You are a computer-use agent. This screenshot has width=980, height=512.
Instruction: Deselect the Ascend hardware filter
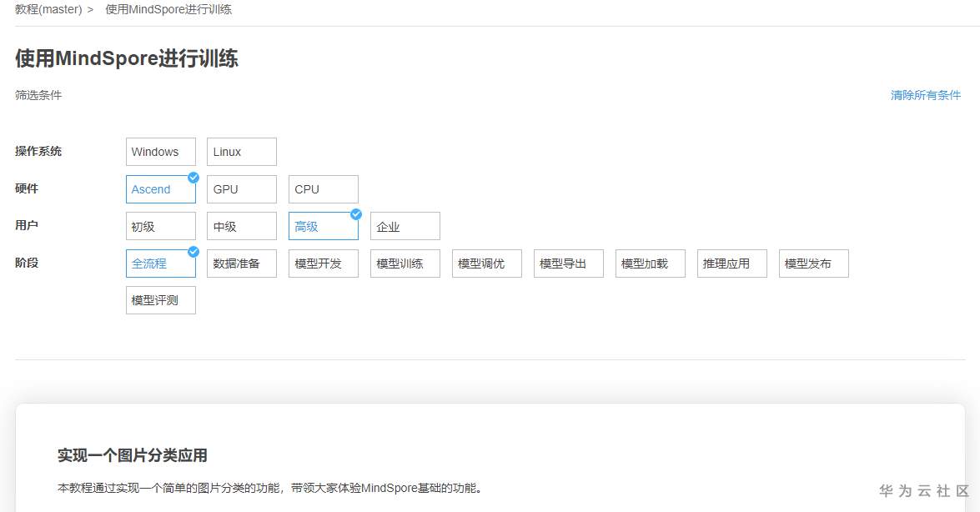click(160, 189)
